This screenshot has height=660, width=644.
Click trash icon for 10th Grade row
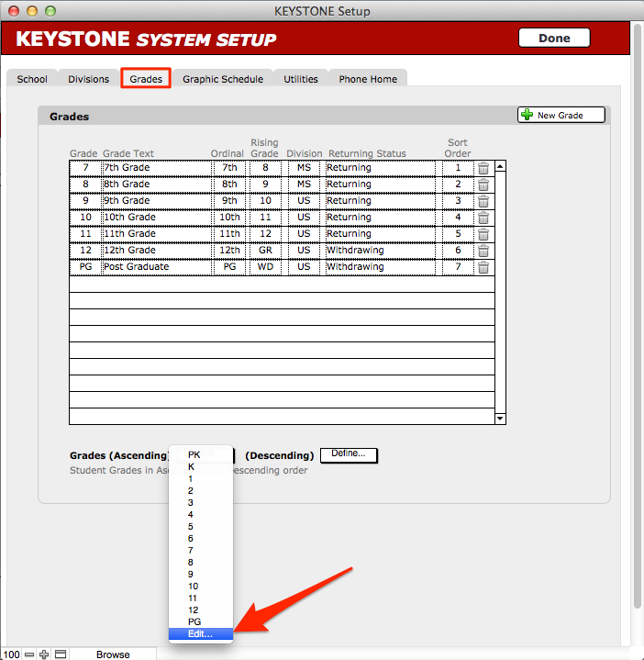point(483,218)
